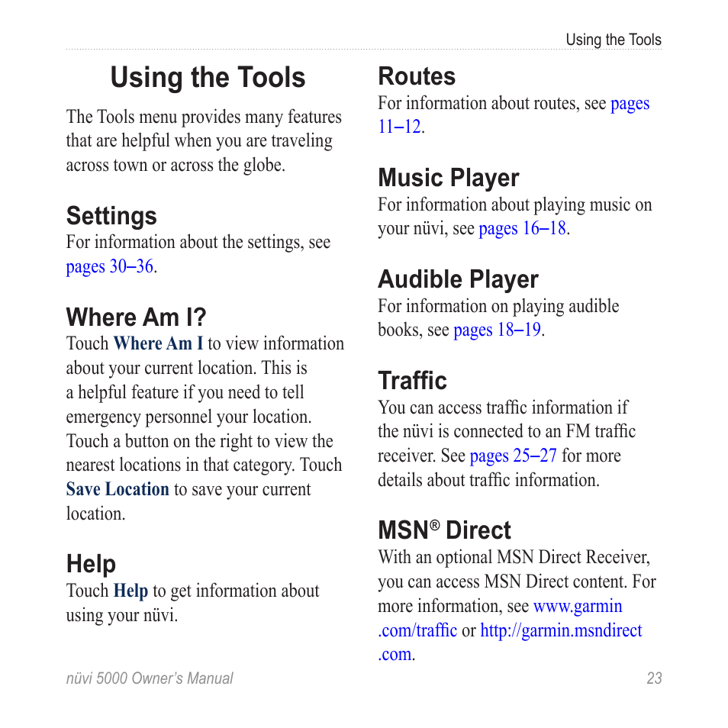Click the 'Using the Tools' main title
The image size is (728, 728).
[x=208, y=78]
